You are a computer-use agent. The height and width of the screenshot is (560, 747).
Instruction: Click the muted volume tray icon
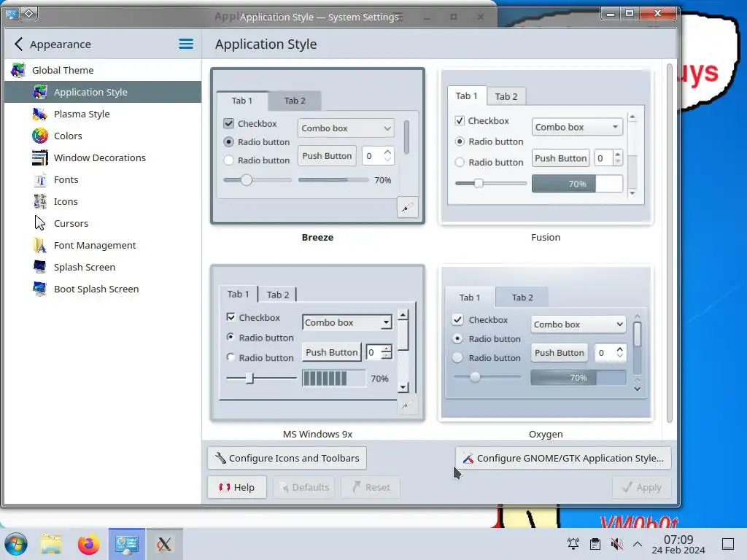tap(616, 544)
